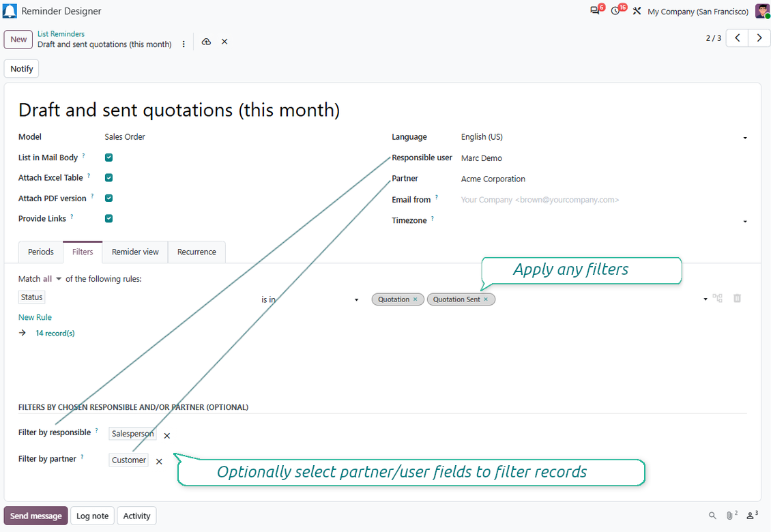Open the status values dropdown arrow
Screen dimensions: 771x532
click(705, 299)
